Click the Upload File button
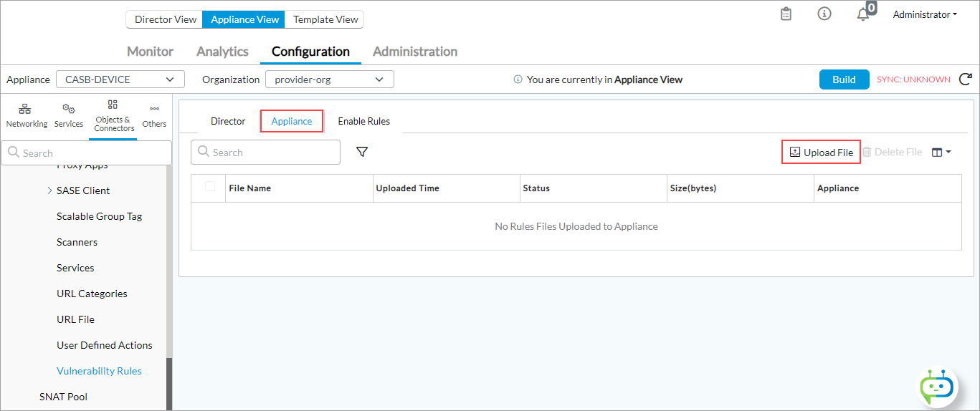The height and width of the screenshot is (411, 980). coord(821,153)
